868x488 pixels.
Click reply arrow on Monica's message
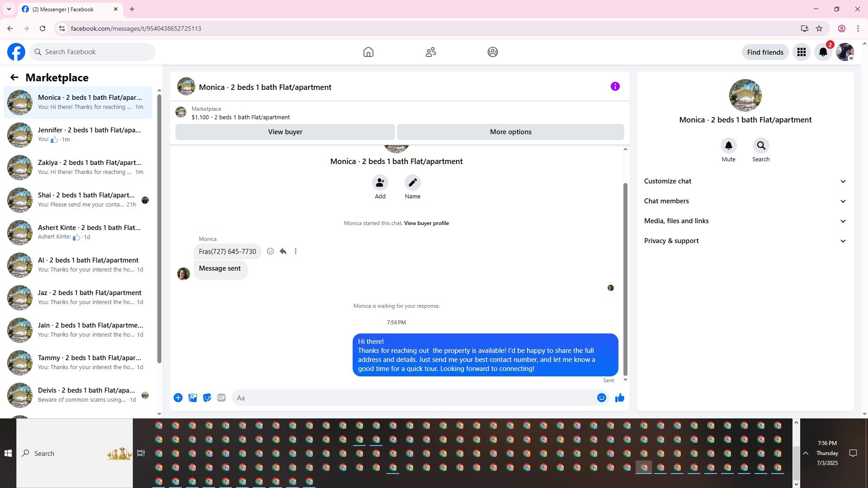pyautogui.click(x=283, y=252)
